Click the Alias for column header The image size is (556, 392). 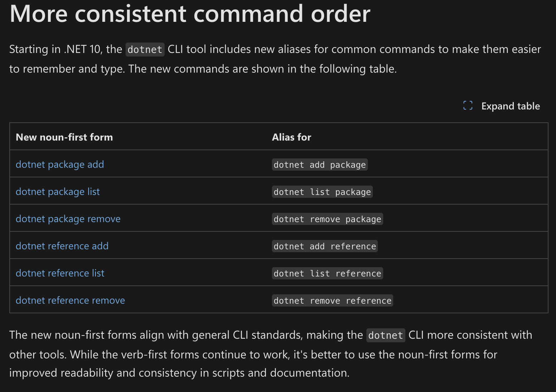291,137
